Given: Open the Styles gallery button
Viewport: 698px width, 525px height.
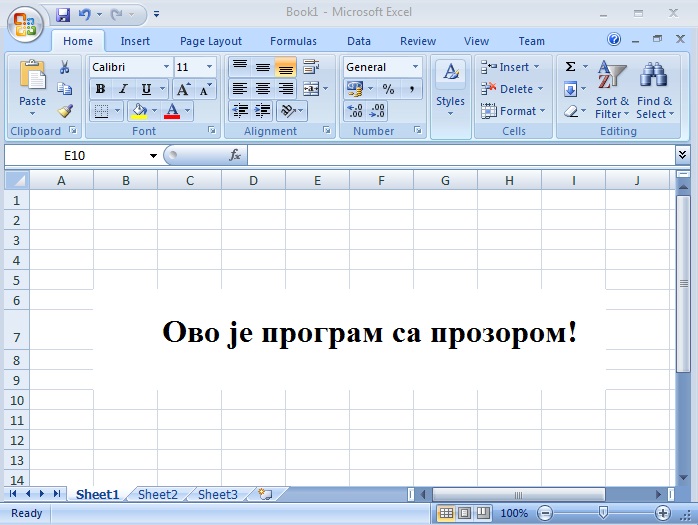Looking at the screenshot, I should (450, 88).
